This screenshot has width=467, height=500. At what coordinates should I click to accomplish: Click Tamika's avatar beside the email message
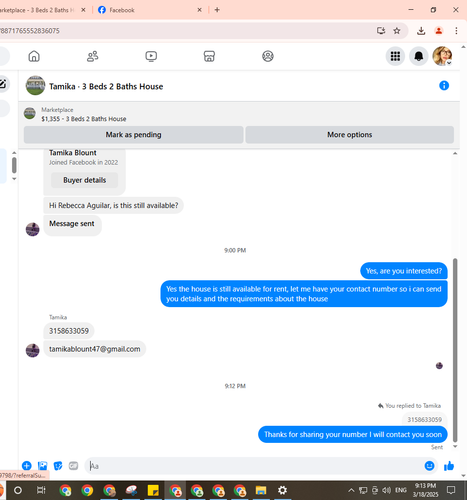33,350
